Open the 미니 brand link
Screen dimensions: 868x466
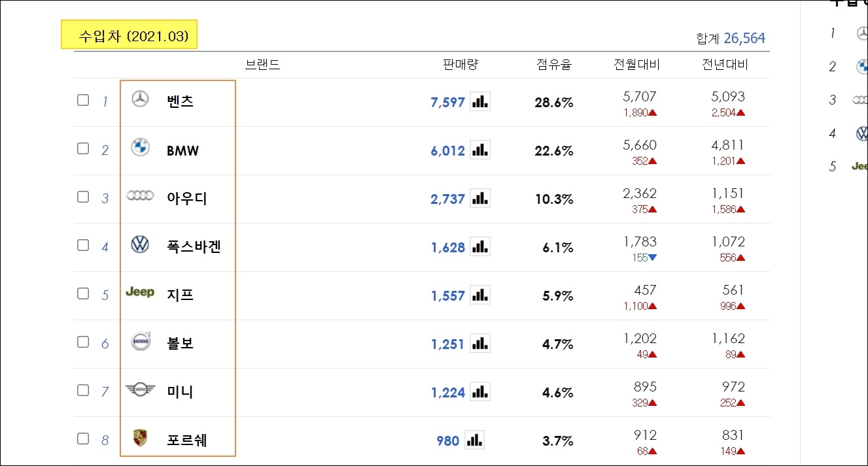[x=181, y=391]
